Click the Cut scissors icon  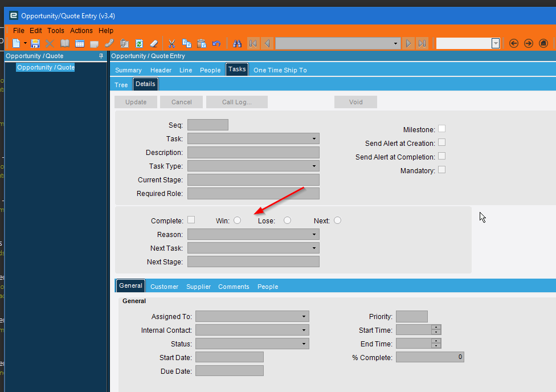pos(171,43)
